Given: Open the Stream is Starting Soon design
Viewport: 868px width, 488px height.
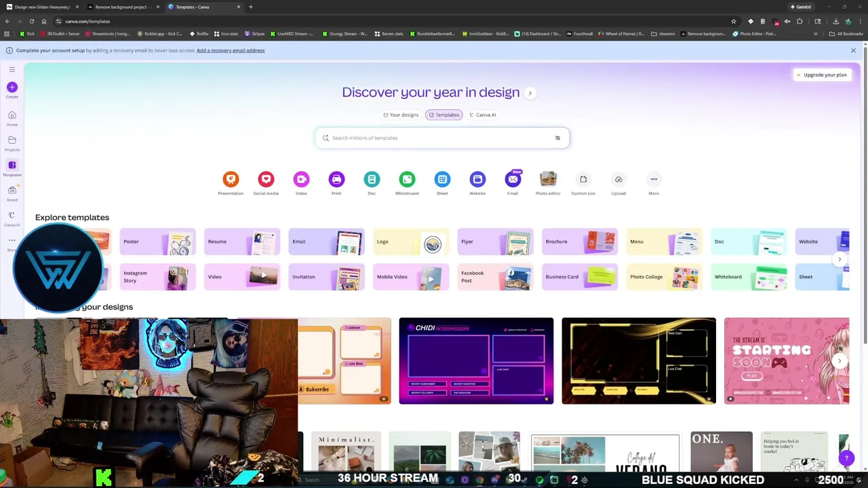Looking at the screenshot, I should click(x=787, y=361).
